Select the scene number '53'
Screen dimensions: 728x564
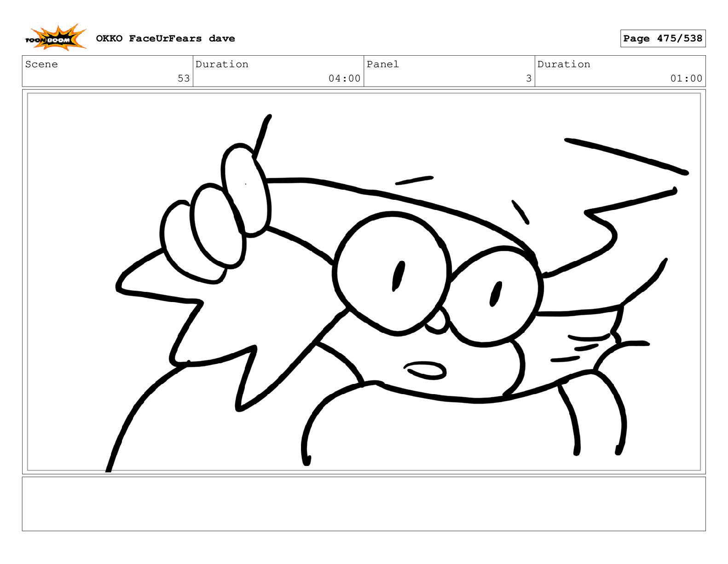pyautogui.click(x=184, y=79)
